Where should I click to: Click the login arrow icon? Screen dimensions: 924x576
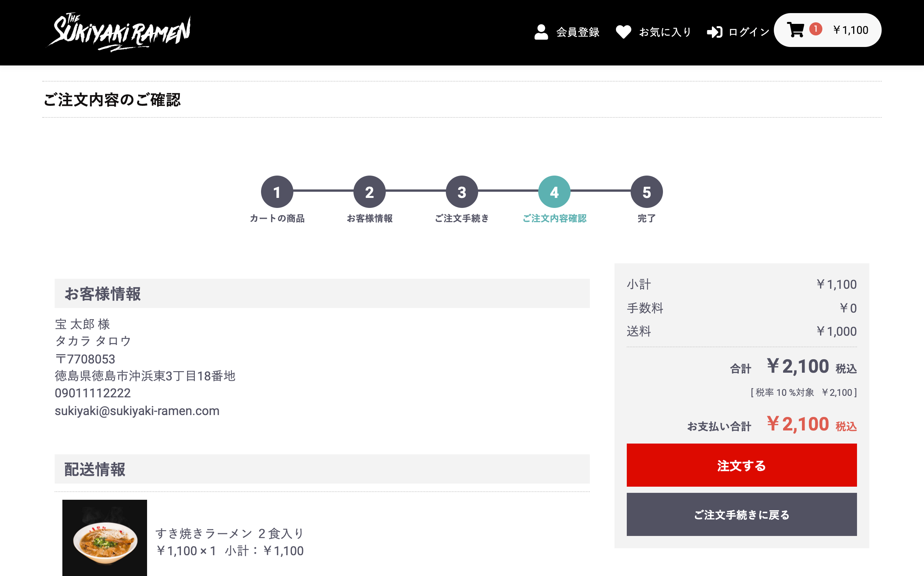tap(715, 32)
